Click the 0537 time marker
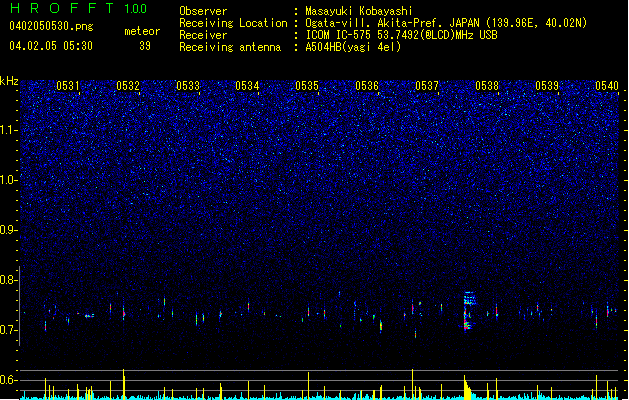Viewport: 629px width, 400px height. click(x=427, y=86)
